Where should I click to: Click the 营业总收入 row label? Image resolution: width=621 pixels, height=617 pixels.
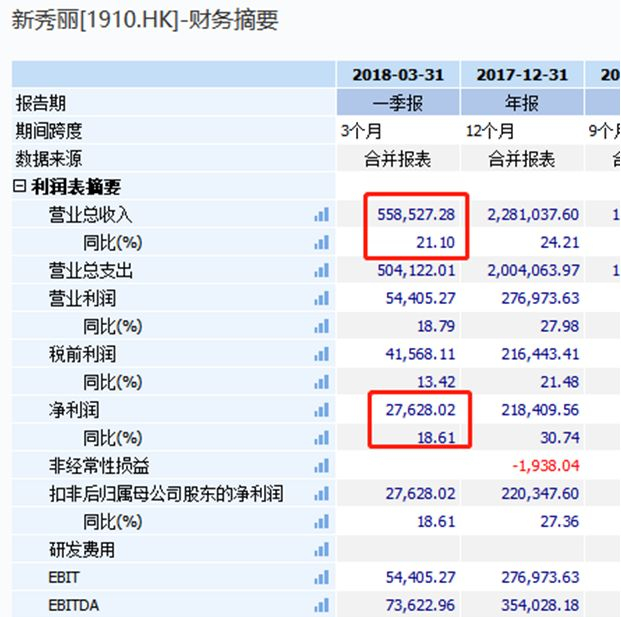[x=91, y=215]
